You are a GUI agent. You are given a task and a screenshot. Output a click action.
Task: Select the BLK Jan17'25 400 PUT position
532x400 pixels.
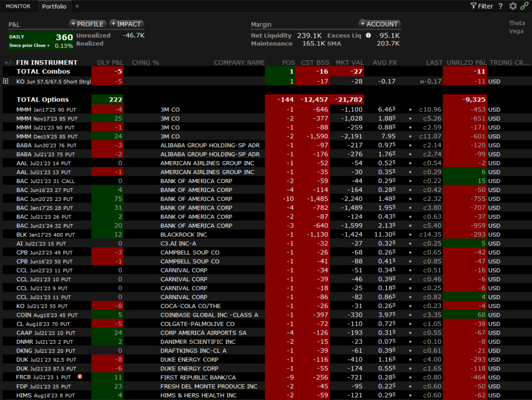(46, 235)
